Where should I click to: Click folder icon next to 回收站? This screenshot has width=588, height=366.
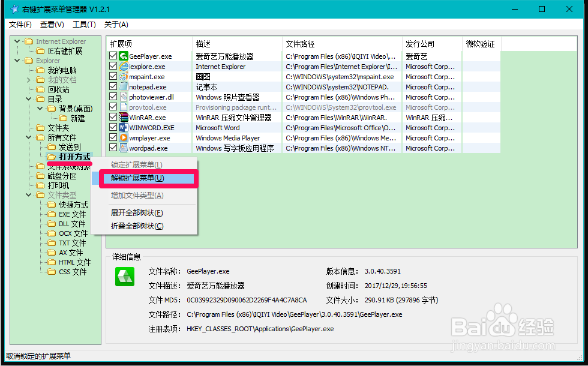coord(41,89)
